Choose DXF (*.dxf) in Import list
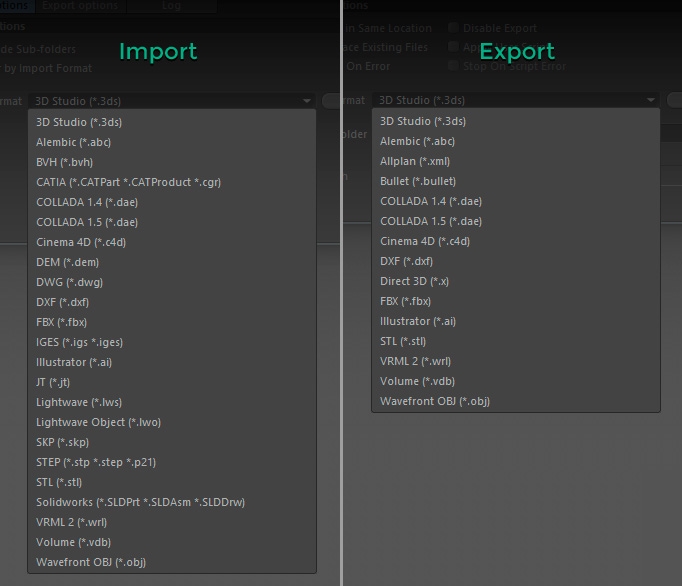The image size is (682, 586). (172, 302)
